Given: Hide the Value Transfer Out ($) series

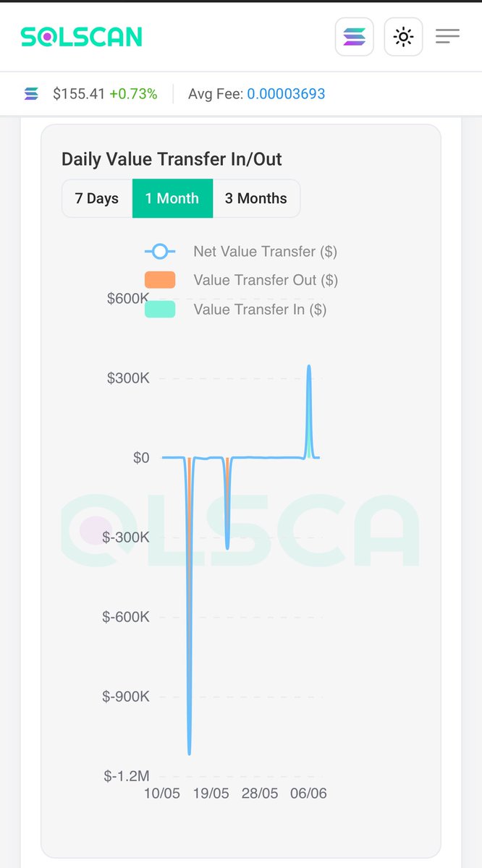Looking at the screenshot, I should point(266,280).
